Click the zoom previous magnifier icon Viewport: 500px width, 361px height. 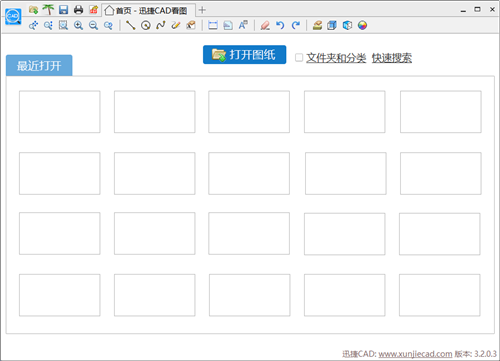[x=108, y=25]
